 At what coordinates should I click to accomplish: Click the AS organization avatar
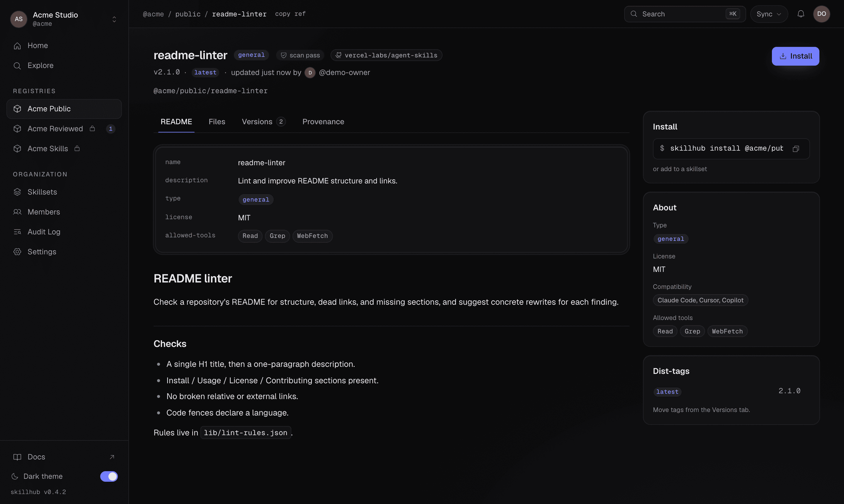19,19
